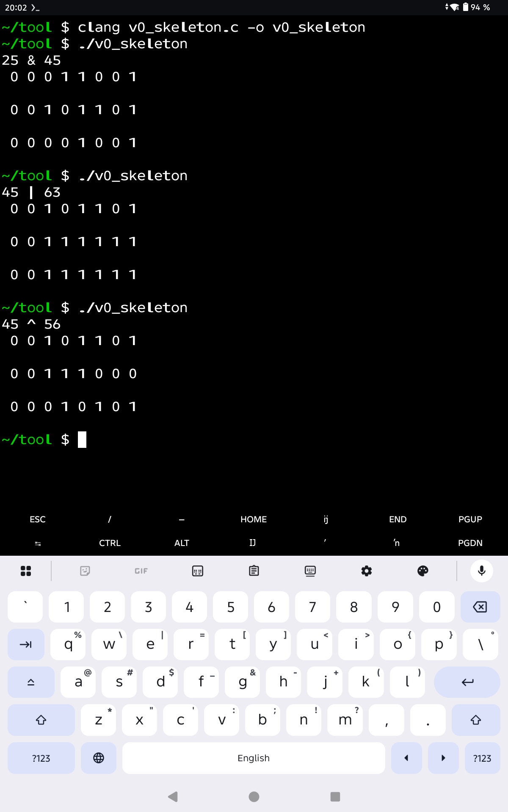This screenshot has height=812, width=508.
Task: Tap the backslash key
Action: click(x=480, y=645)
